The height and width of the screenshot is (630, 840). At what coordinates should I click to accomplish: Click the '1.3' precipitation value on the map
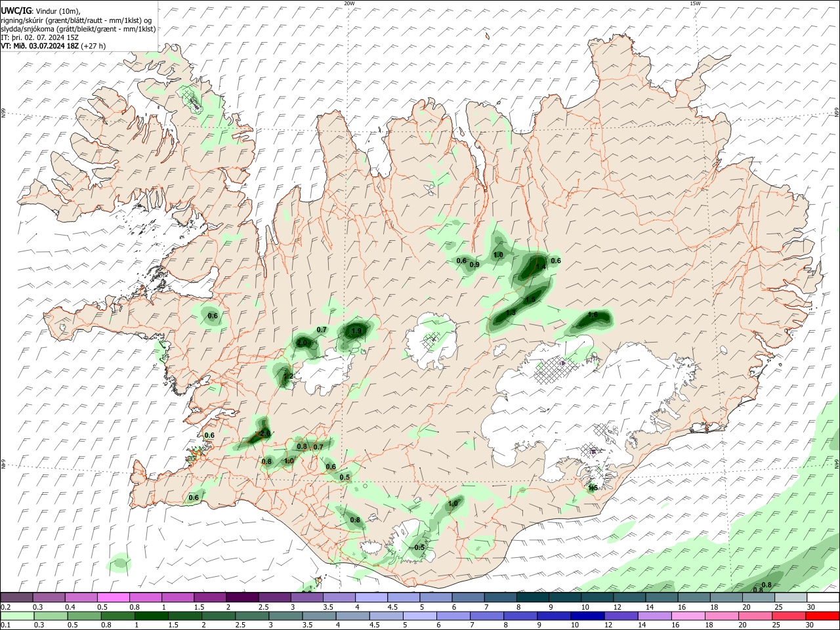click(511, 312)
